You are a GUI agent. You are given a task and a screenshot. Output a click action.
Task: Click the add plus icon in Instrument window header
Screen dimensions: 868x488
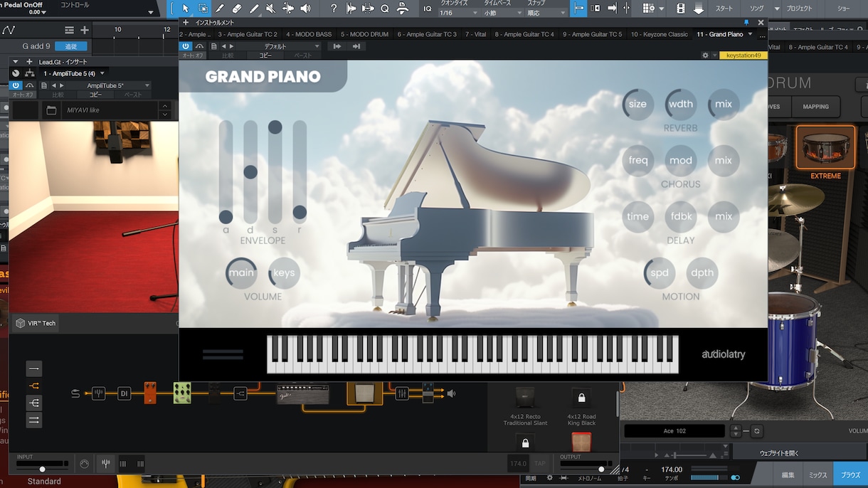[186, 23]
